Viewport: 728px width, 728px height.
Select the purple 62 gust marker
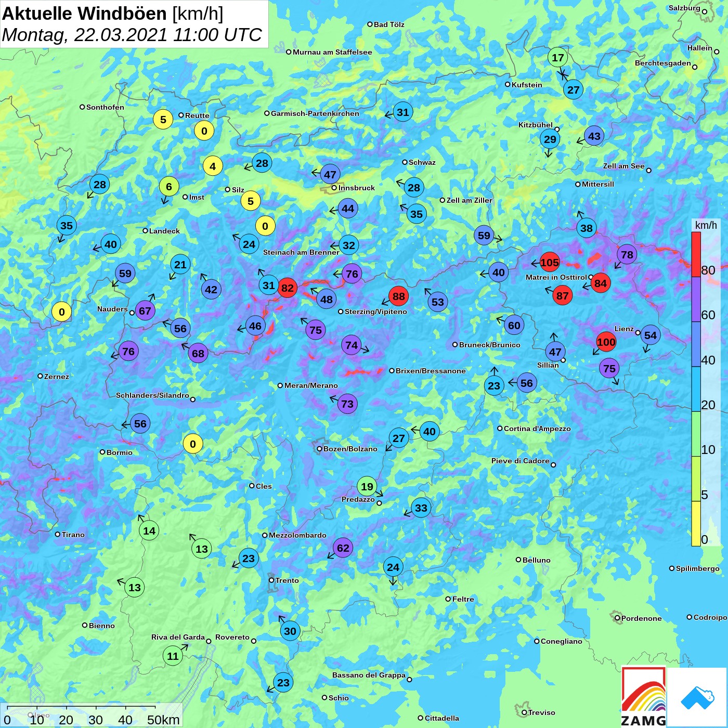pos(343,548)
